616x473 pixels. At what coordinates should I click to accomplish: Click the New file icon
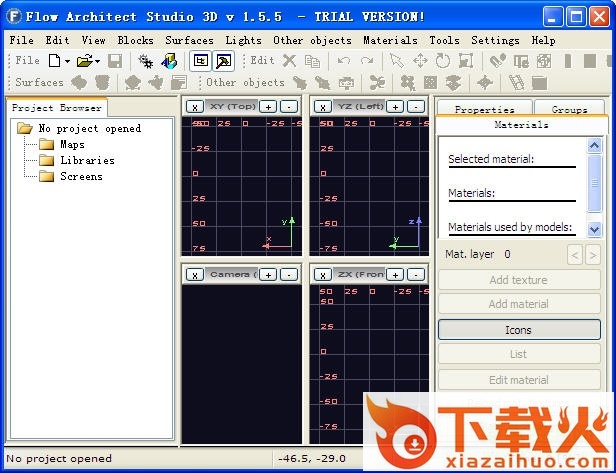[52, 61]
